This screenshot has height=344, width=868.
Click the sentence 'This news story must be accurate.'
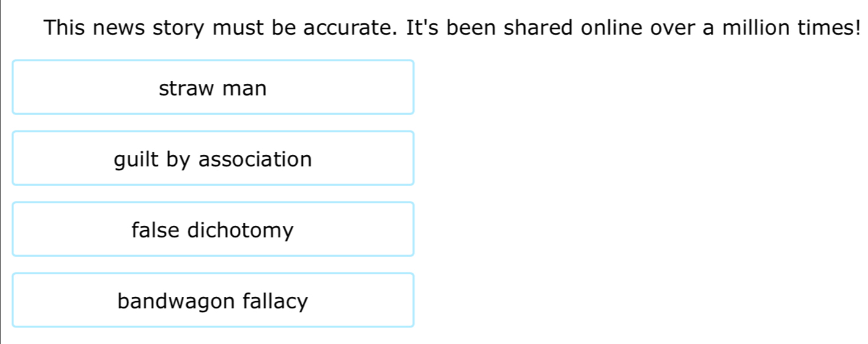pos(224,28)
